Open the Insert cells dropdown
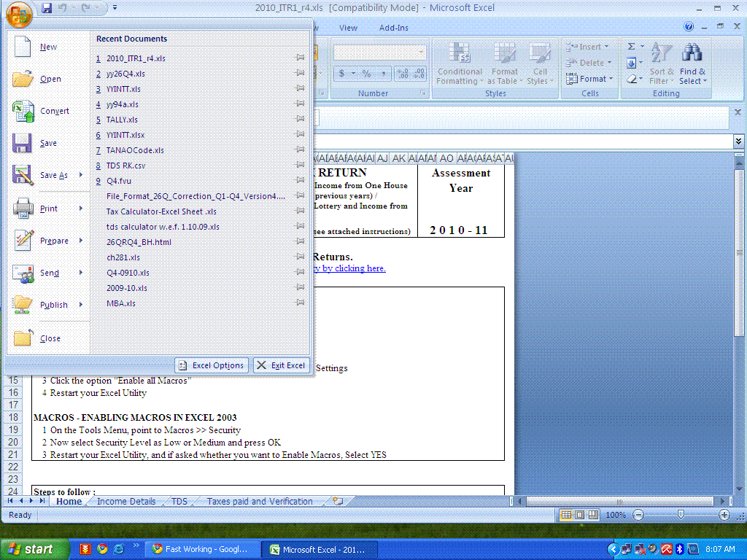 click(x=606, y=47)
